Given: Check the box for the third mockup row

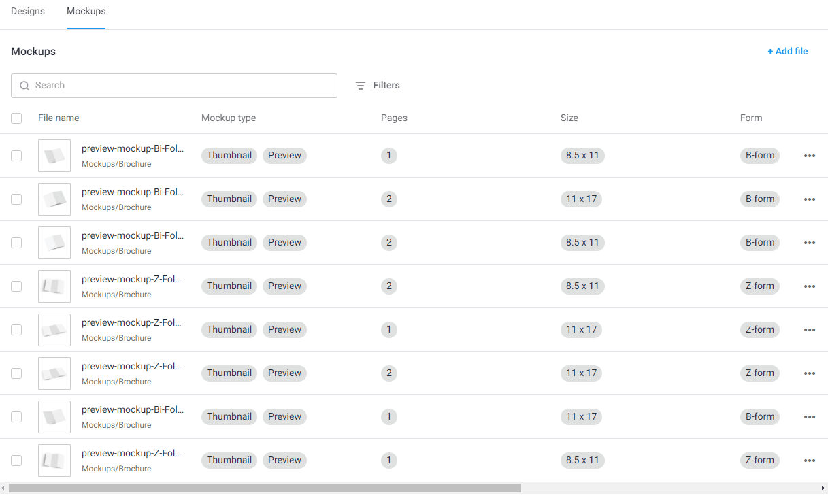Looking at the screenshot, I should [16, 243].
